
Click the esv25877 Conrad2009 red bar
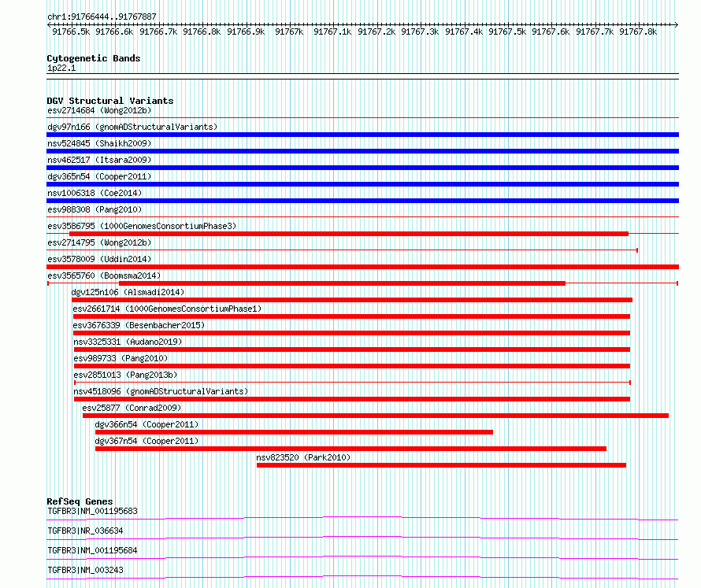[x=376, y=416]
